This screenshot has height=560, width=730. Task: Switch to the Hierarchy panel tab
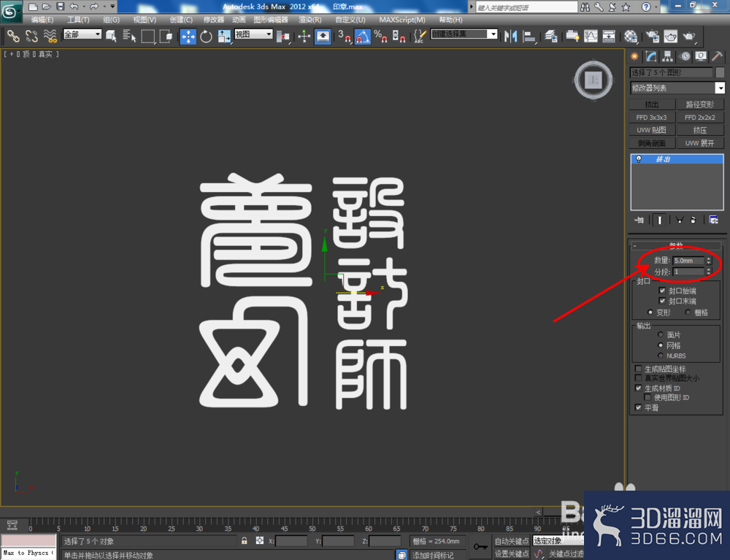click(668, 57)
